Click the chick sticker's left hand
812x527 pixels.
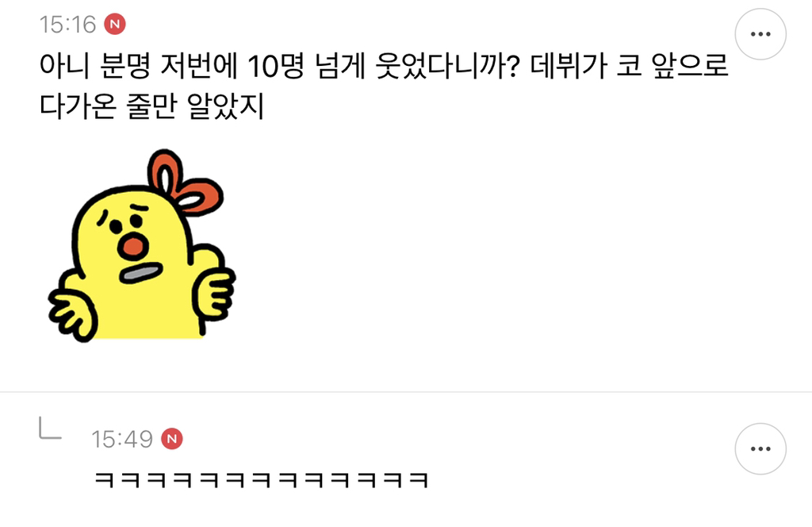coord(71,314)
